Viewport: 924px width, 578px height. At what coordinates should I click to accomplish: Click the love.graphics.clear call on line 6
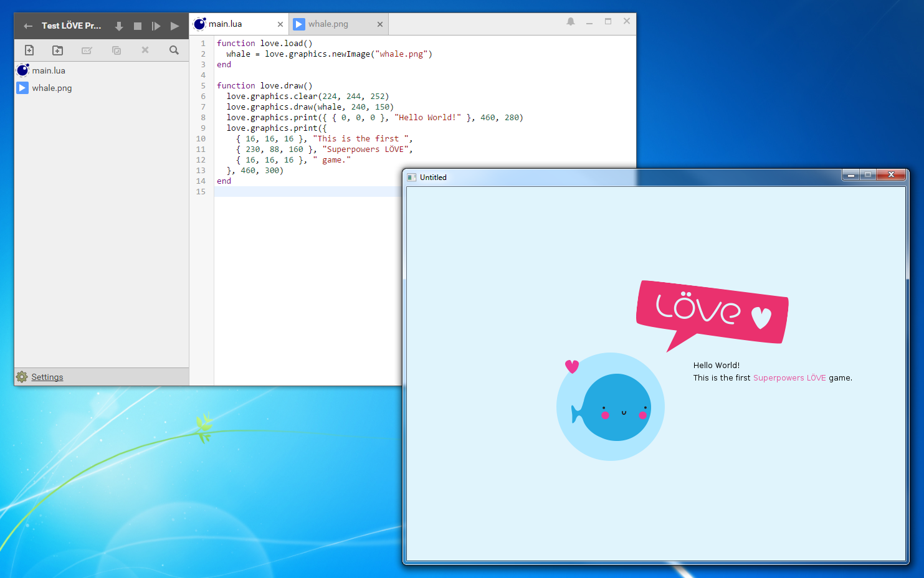tap(308, 97)
